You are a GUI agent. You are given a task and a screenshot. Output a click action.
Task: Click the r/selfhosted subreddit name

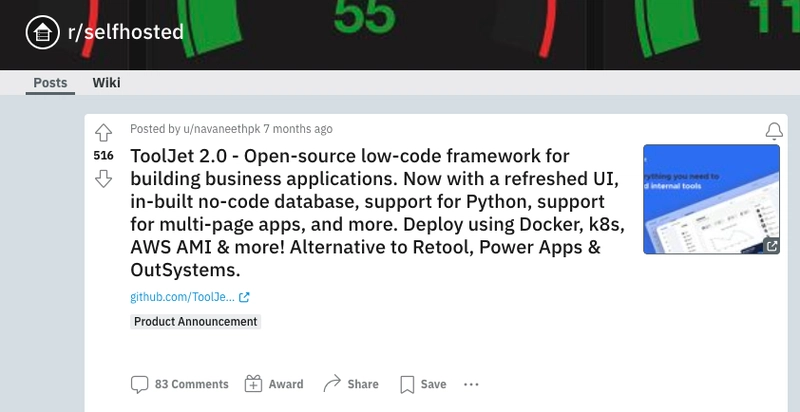tap(126, 32)
